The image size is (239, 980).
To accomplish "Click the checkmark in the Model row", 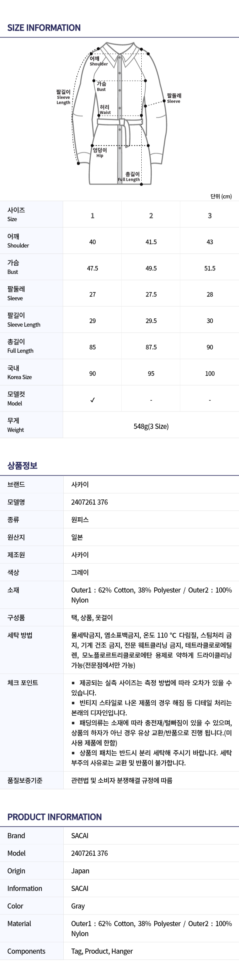I will [x=93, y=400].
